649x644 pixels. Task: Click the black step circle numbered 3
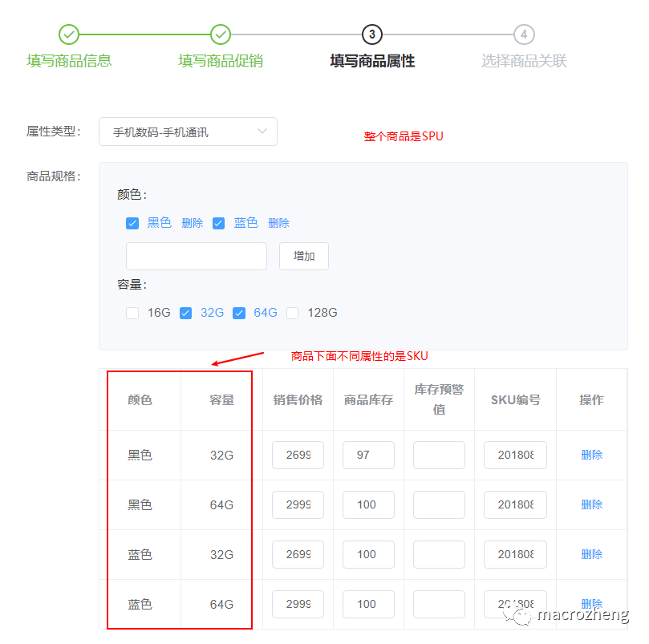[x=371, y=34]
